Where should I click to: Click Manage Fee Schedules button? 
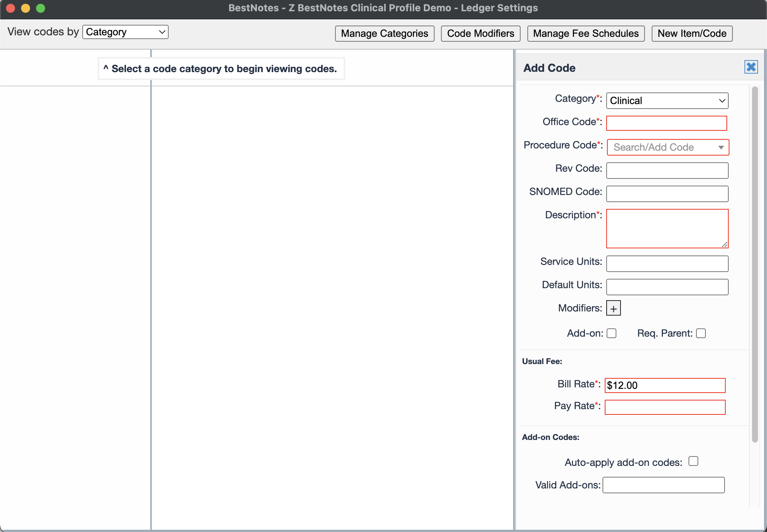click(x=586, y=33)
